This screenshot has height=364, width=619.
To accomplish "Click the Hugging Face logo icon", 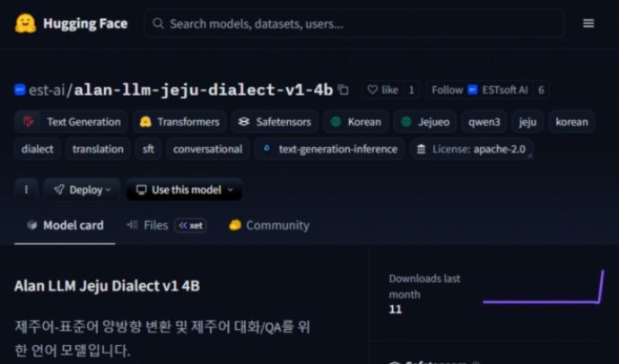I will (x=25, y=23).
